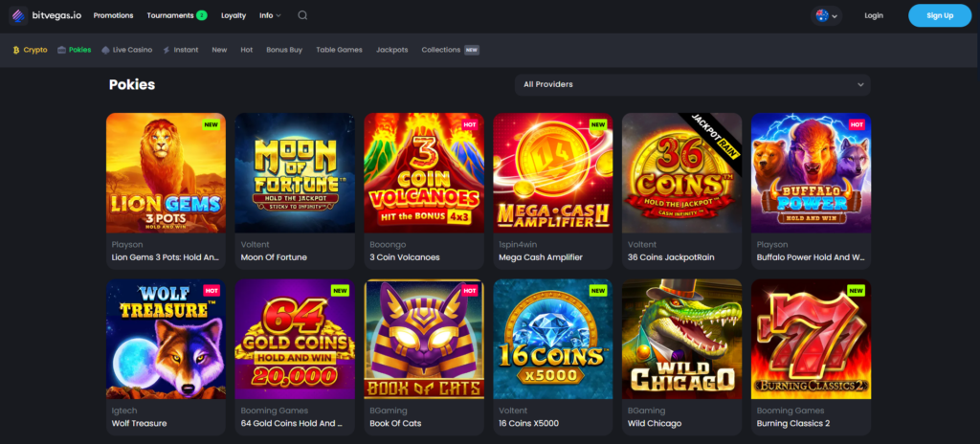Click the Live Casino spade icon
This screenshot has height=444, width=980.
click(105, 50)
